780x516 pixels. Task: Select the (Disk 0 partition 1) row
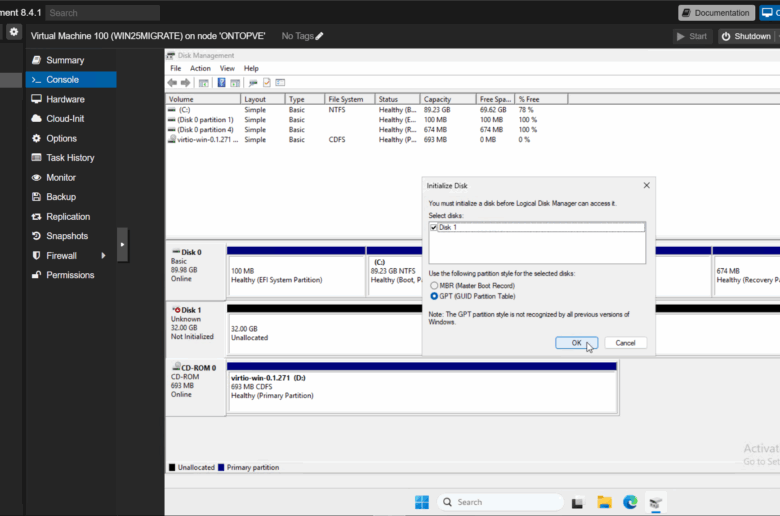click(367, 120)
